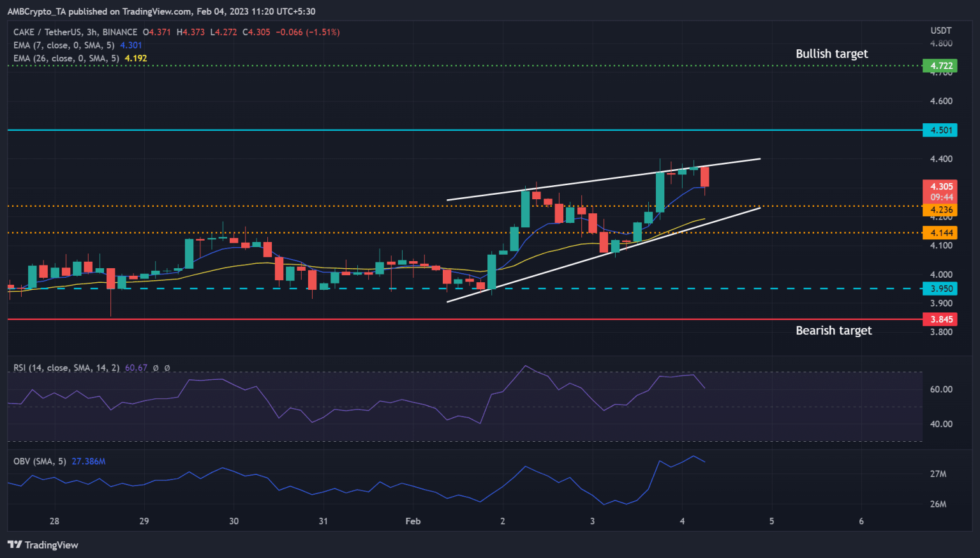
Task: Click the red 4.305 current price label
Action: coord(940,187)
